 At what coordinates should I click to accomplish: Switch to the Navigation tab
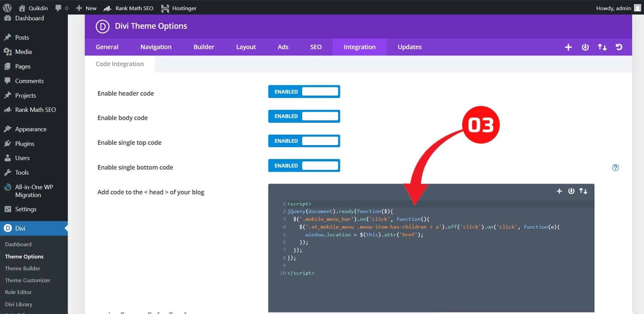tap(156, 47)
